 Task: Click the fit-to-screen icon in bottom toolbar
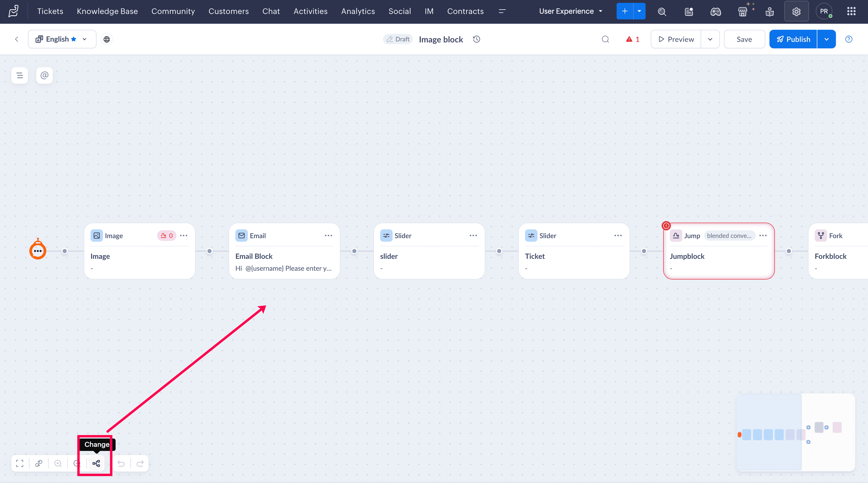(x=20, y=463)
